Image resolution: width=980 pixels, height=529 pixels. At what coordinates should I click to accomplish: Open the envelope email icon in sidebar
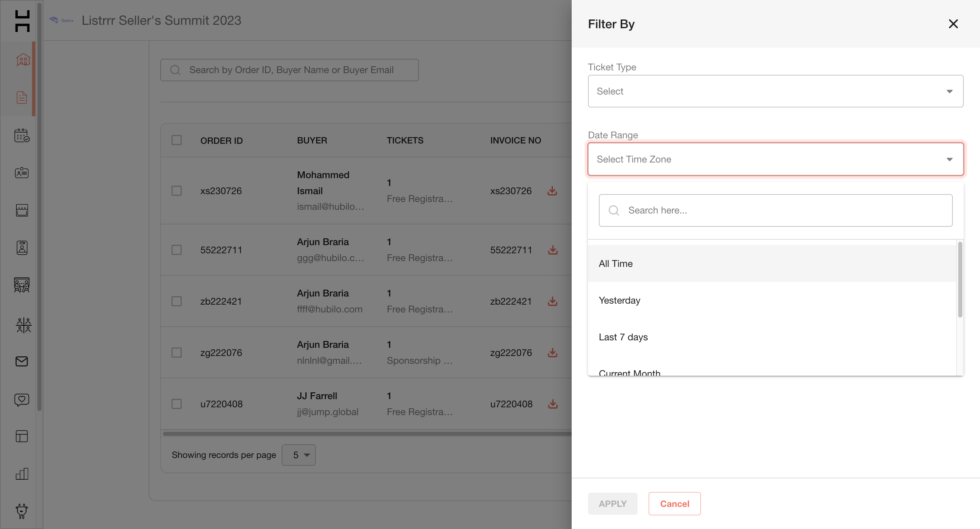point(22,361)
